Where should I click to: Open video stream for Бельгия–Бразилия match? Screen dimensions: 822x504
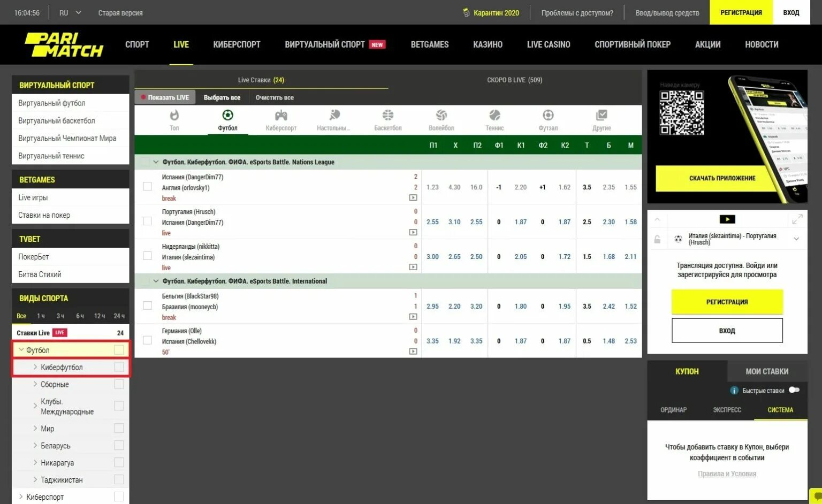coord(413,317)
